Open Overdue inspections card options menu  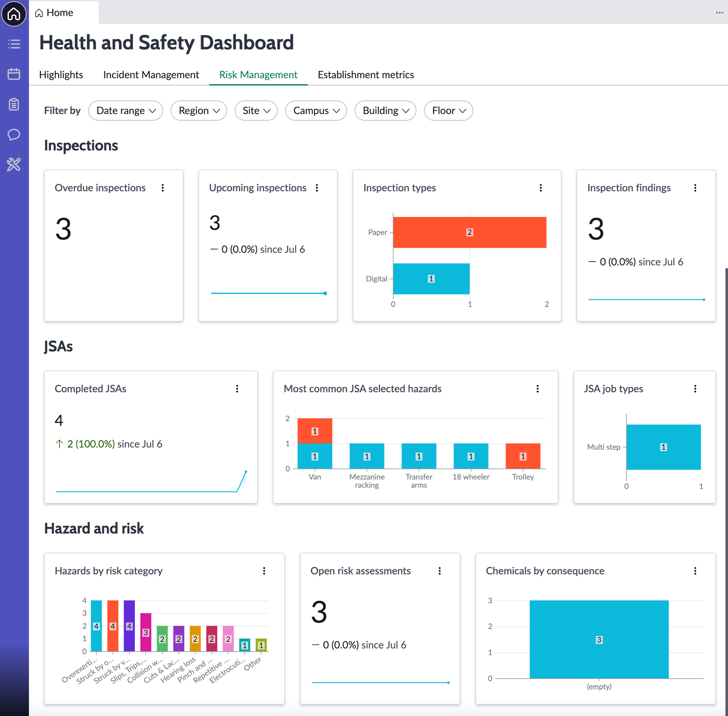coord(163,188)
